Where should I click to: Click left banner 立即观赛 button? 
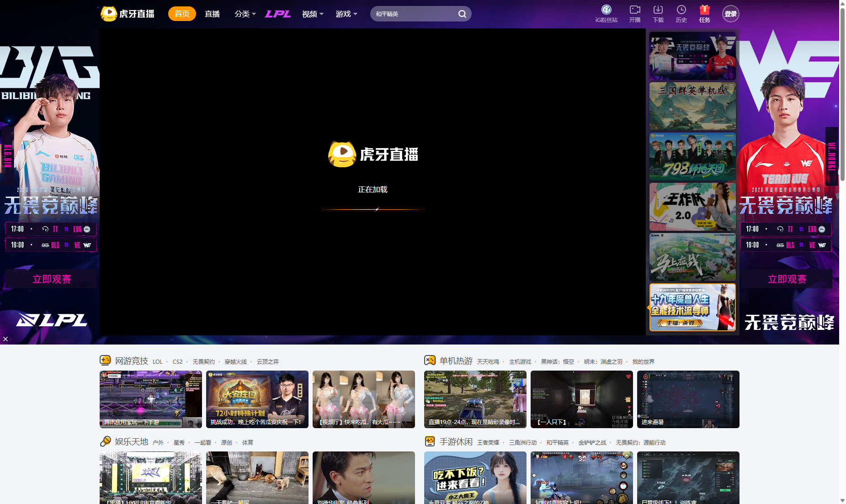pos(51,279)
